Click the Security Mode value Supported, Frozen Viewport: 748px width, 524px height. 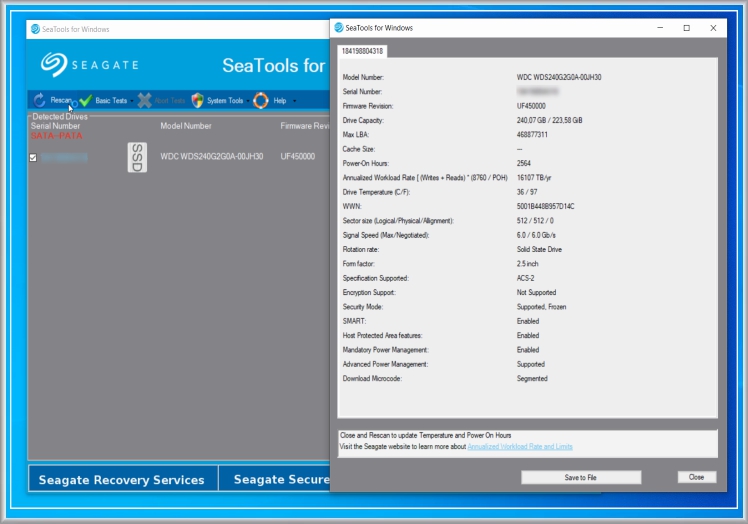pyautogui.click(x=541, y=307)
